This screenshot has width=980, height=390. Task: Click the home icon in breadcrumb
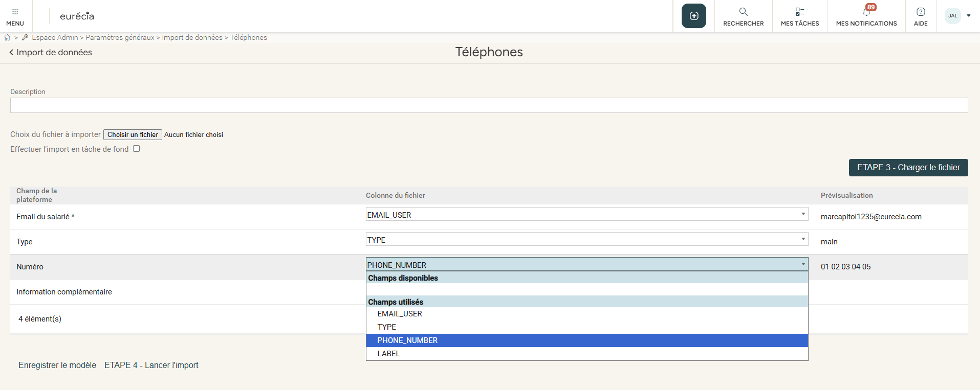point(7,37)
